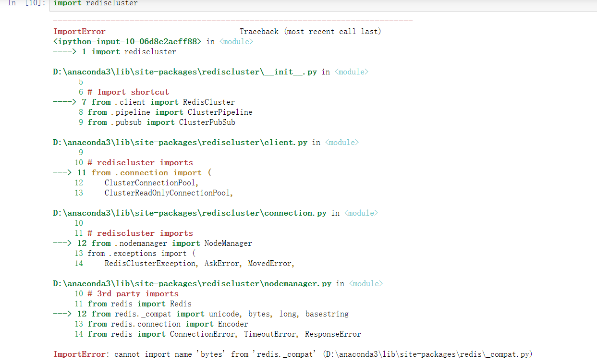
Task: Click the rediscluster imports comment in client.py
Action: click(139, 162)
